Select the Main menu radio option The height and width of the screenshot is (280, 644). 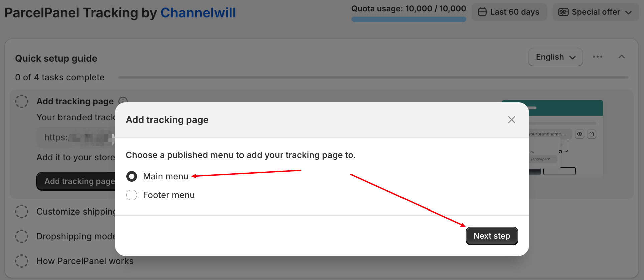pos(132,176)
